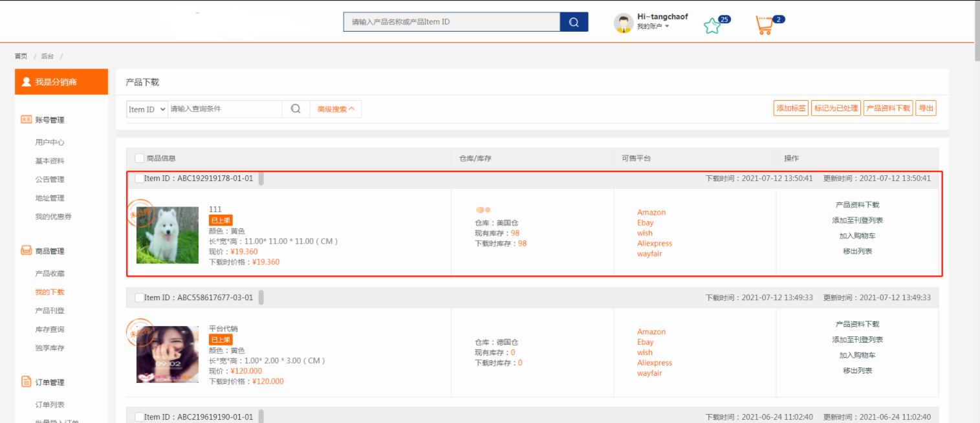Click 加入购物车 for the 平台代销 product
Image resolution: width=980 pixels, height=423 pixels.
[x=858, y=356]
